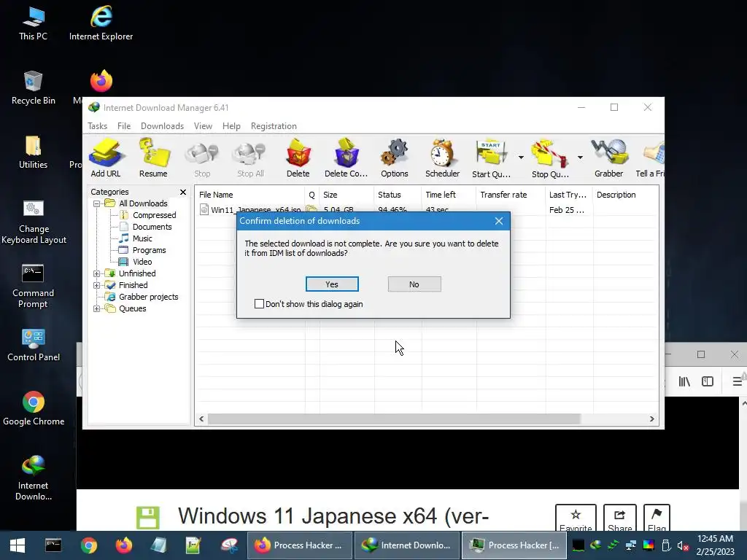Screen dimensions: 747x560
Task: Open This PC desktop icon
Action: coord(34,23)
